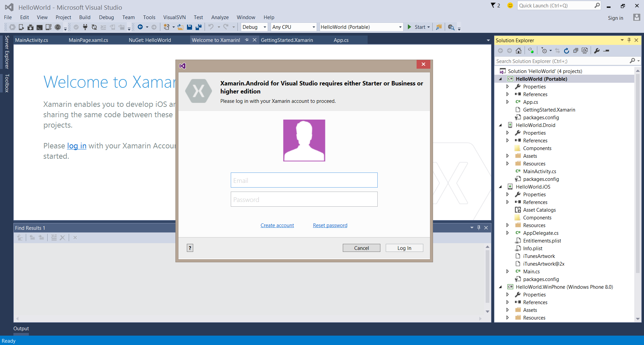Click the Undo arrow icon in toolbar

(x=211, y=27)
